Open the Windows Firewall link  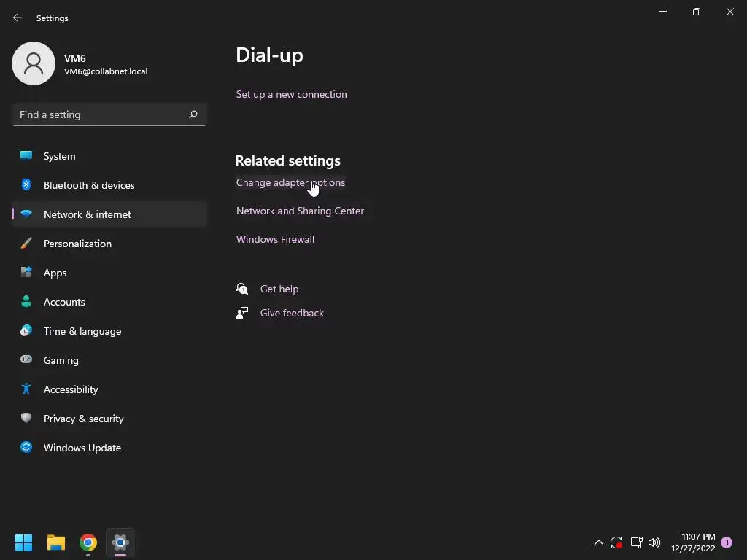(275, 239)
